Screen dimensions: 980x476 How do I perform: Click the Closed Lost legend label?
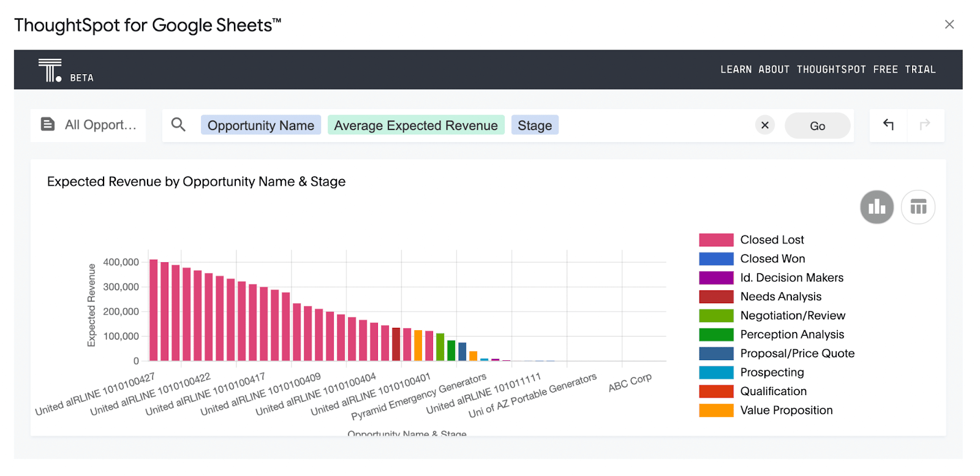(x=772, y=240)
